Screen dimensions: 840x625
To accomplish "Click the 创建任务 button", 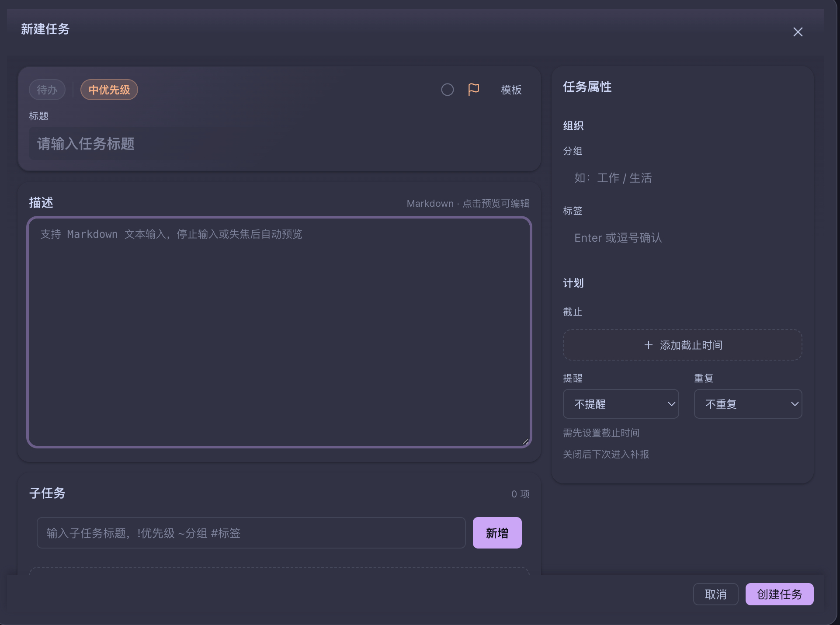I will pyautogui.click(x=779, y=594).
